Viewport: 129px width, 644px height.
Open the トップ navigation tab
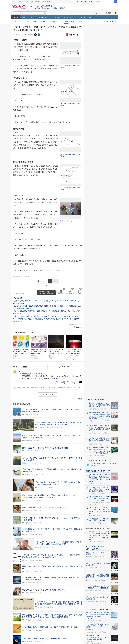coord(16,17)
